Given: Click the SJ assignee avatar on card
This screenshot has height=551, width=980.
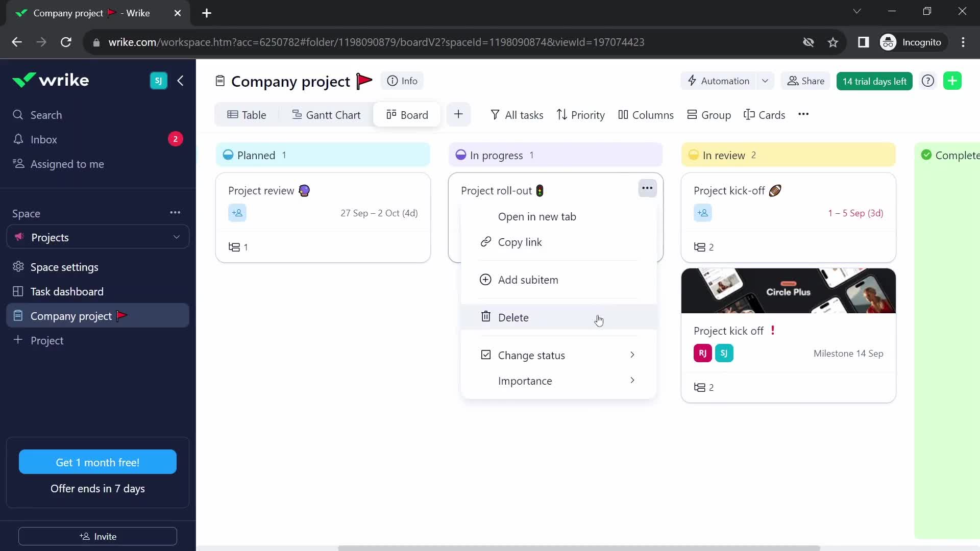Looking at the screenshot, I should (x=724, y=353).
